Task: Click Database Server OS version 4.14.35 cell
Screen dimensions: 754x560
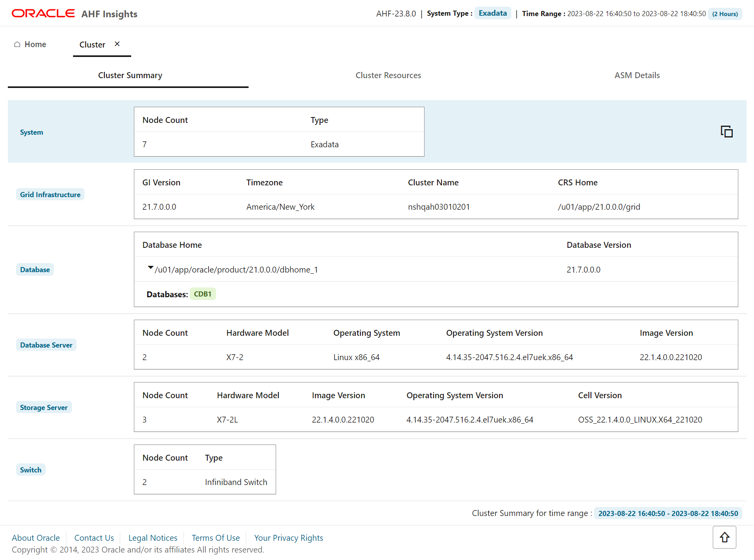Action: click(x=509, y=357)
